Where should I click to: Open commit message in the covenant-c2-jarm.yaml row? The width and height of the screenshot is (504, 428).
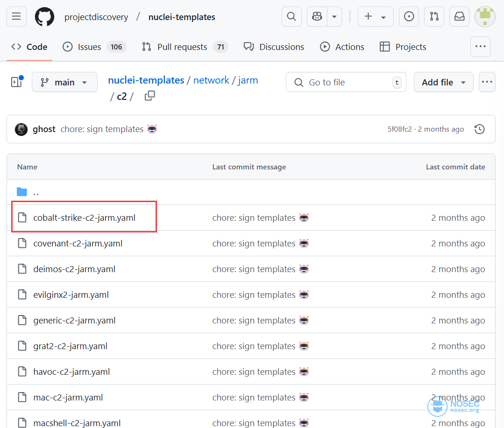[x=254, y=243]
